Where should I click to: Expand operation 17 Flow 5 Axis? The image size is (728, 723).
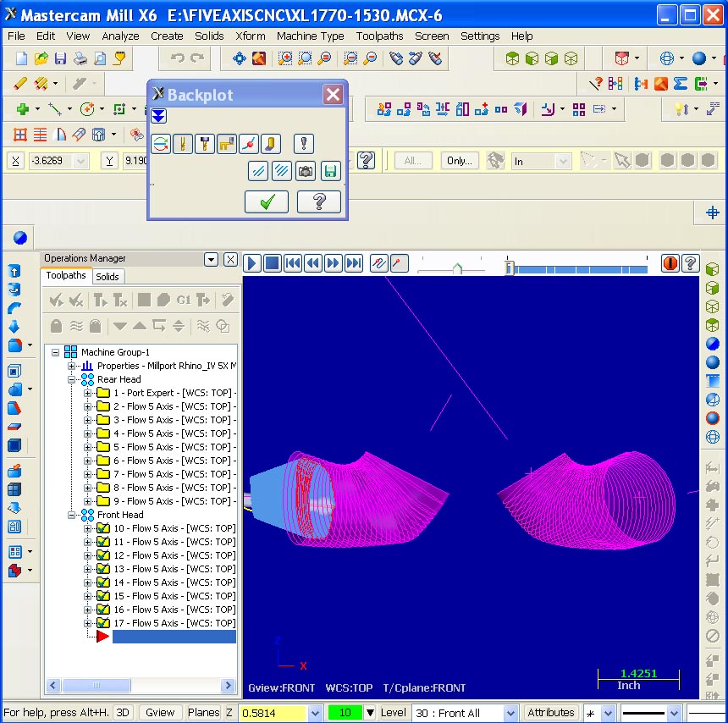point(87,623)
